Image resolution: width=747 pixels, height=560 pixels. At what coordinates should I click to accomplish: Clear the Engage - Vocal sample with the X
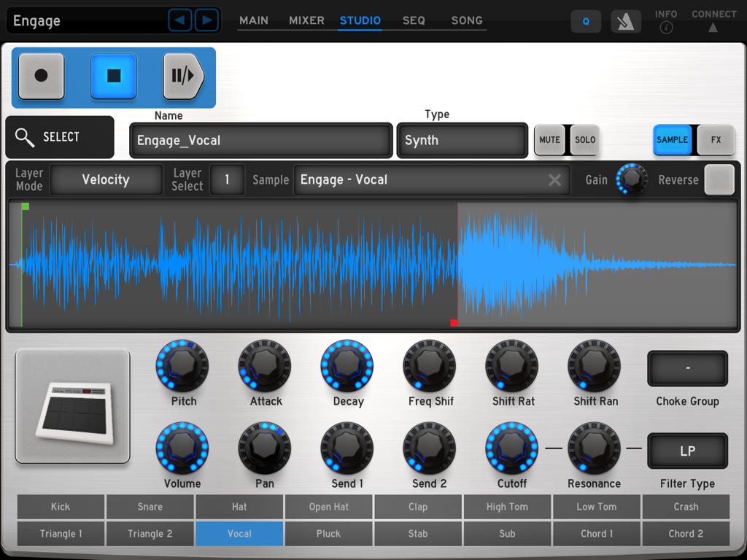554,179
